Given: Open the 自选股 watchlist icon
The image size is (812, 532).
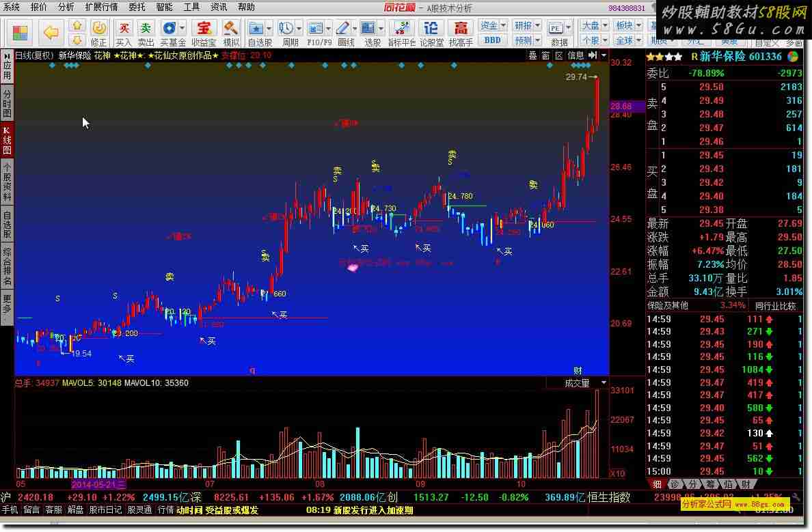Looking at the screenshot, I should (x=256, y=29).
